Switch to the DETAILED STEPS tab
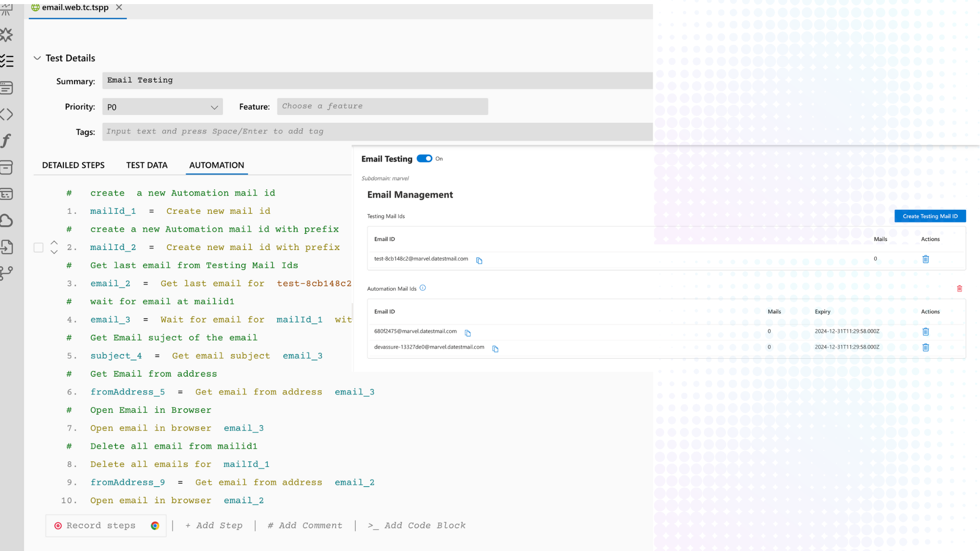 [73, 165]
